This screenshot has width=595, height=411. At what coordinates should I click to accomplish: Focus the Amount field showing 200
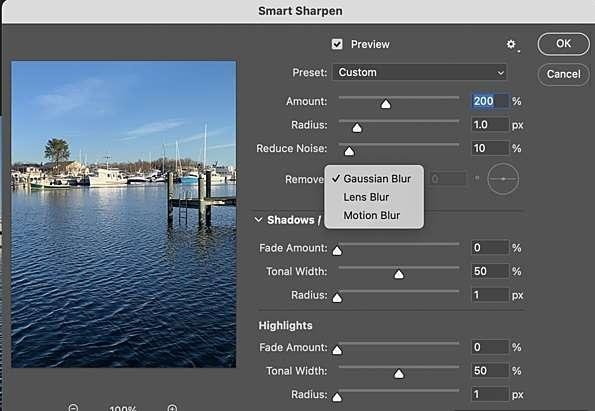(x=490, y=101)
